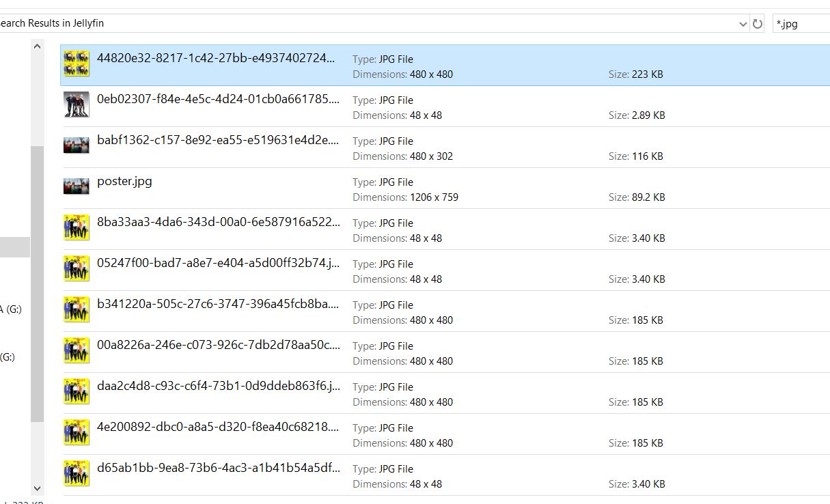Click the b341220a-505c image thumbnail
Image resolution: width=830 pixels, height=504 pixels.
[77, 309]
